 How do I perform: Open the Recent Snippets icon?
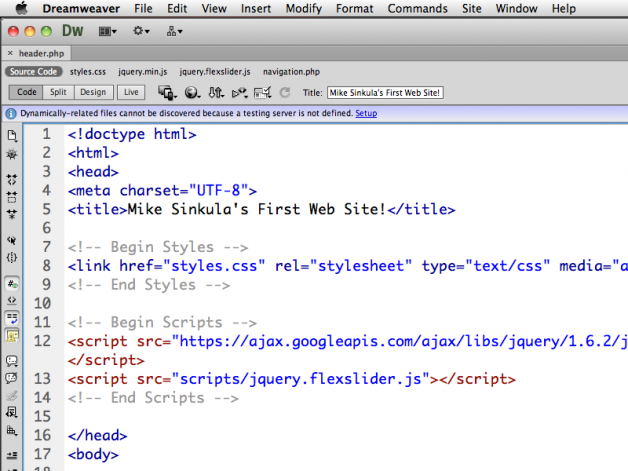12,413
